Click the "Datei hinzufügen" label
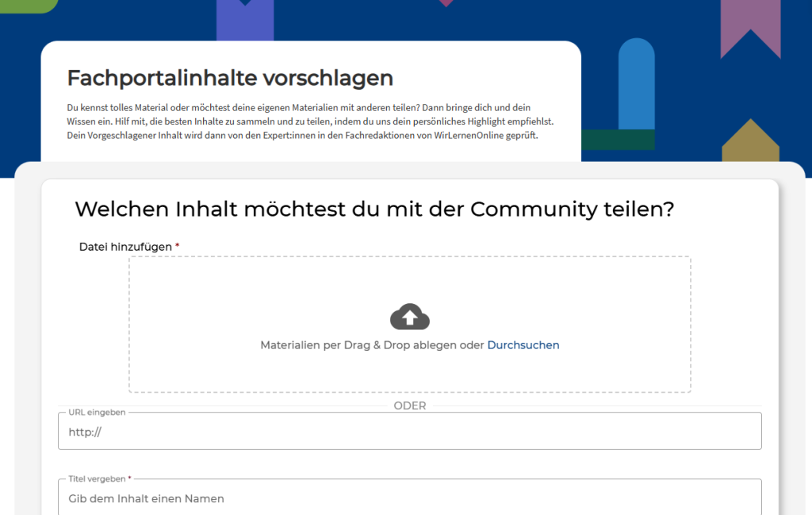This screenshot has width=812, height=515. (125, 247)
